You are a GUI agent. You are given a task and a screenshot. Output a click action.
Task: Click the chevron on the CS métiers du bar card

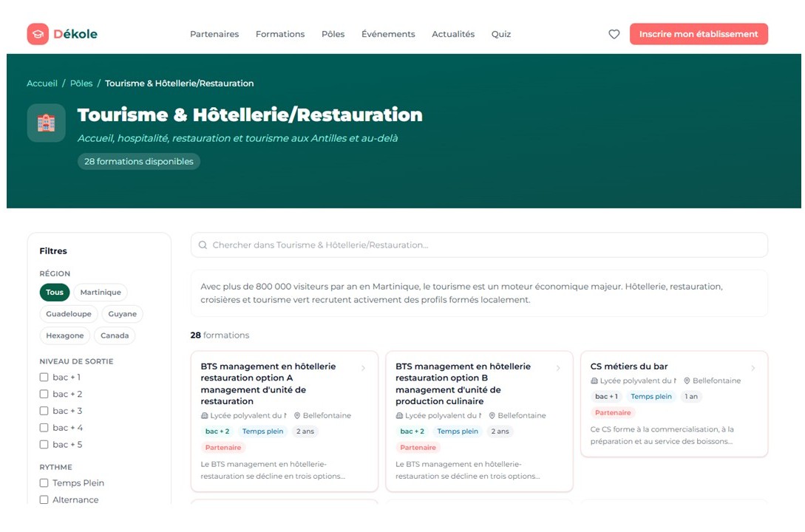pos(753,368)
